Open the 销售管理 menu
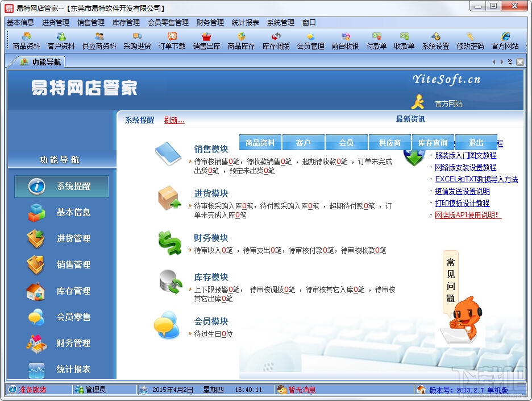 coord(91,22)
